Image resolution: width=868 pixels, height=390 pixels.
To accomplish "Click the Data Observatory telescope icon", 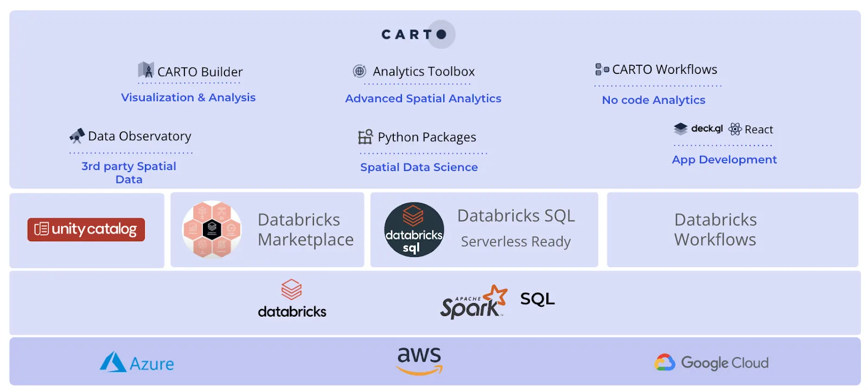I will point(77,135).
